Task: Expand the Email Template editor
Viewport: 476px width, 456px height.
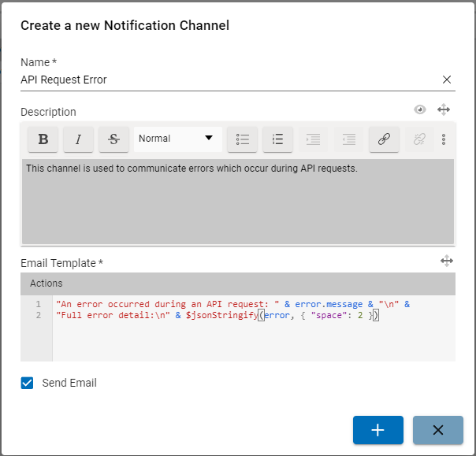Action: click(x=446, y=261)
